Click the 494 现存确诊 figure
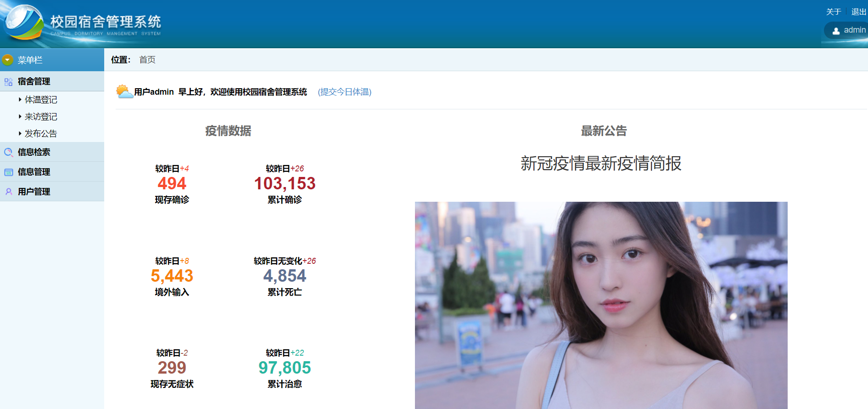 click(172, 183)
